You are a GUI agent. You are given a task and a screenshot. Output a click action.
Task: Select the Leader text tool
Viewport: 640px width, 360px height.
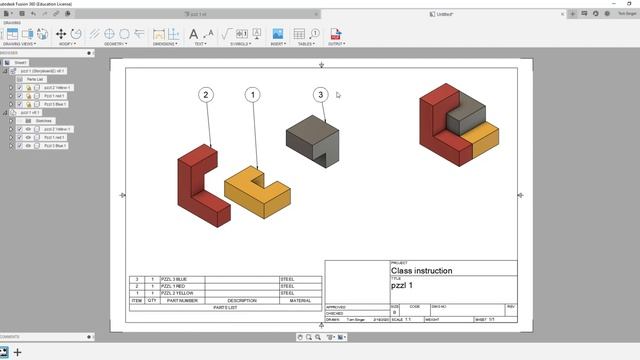click(x=208, y=34)
